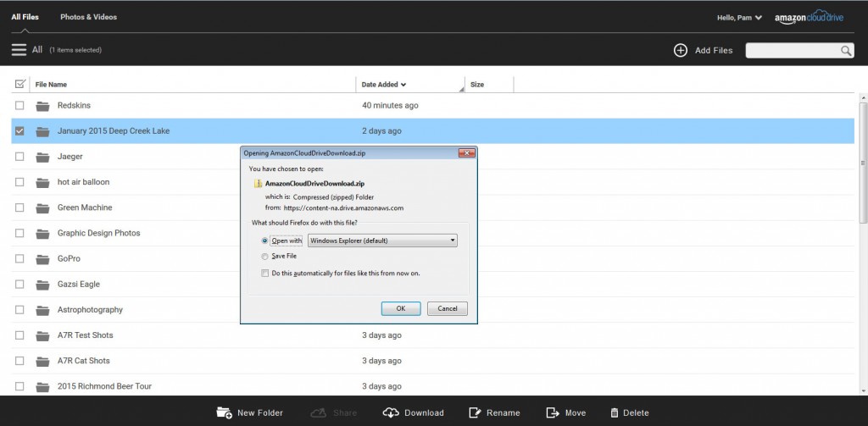Click the All folder breadcrumb label

point(37,50)
